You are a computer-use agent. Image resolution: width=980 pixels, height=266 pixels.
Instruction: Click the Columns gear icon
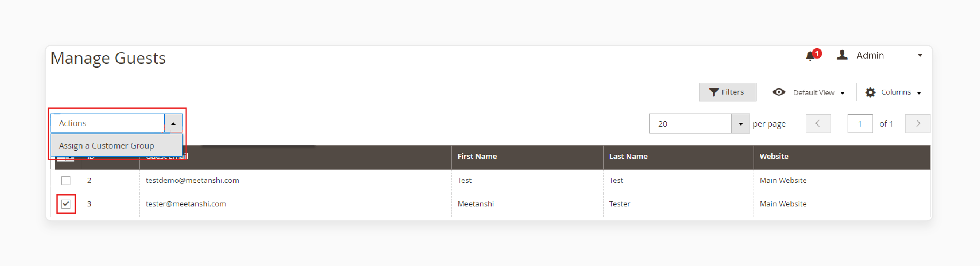870,92
